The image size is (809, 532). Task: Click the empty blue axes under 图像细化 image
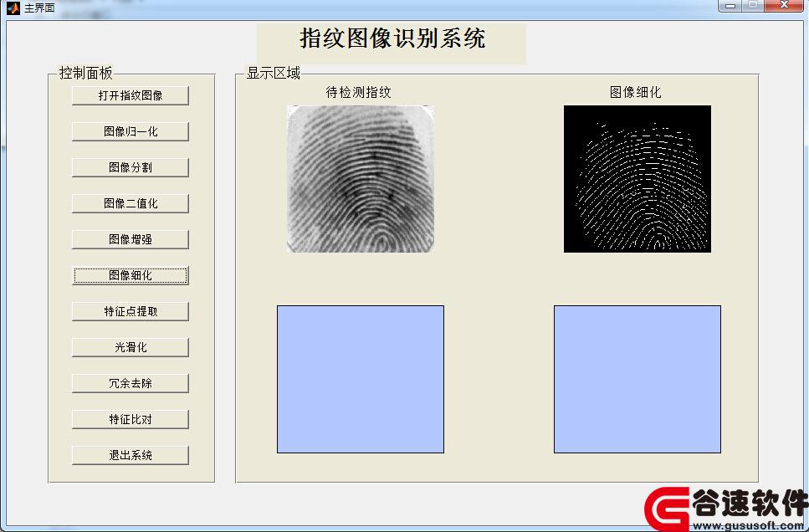click(637, 379)
